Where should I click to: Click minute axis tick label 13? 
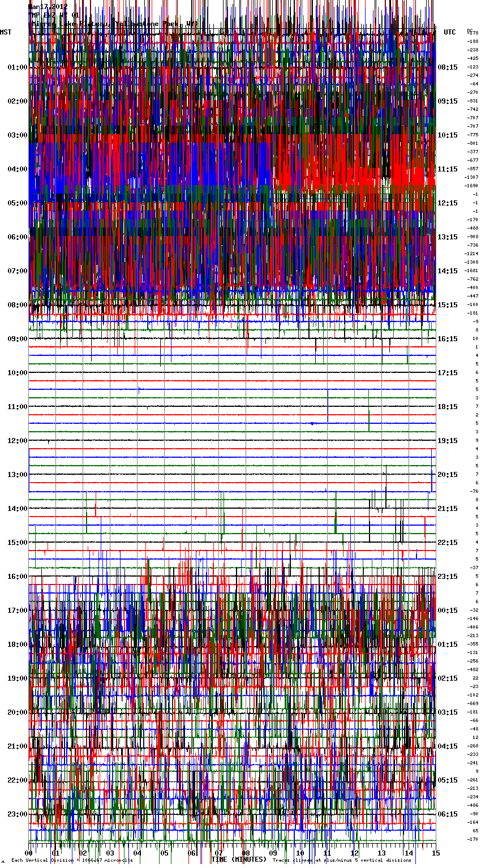click(x=381, y=853)
